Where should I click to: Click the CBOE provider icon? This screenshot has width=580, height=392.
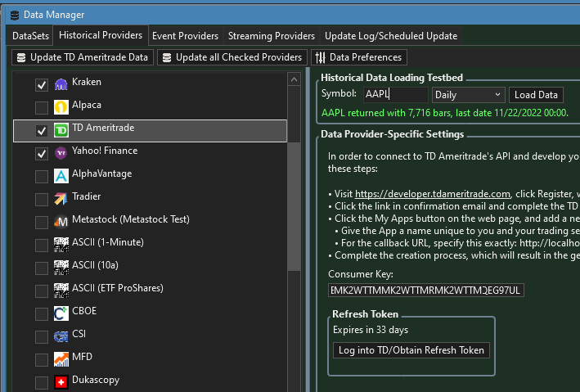pos(61,313)
